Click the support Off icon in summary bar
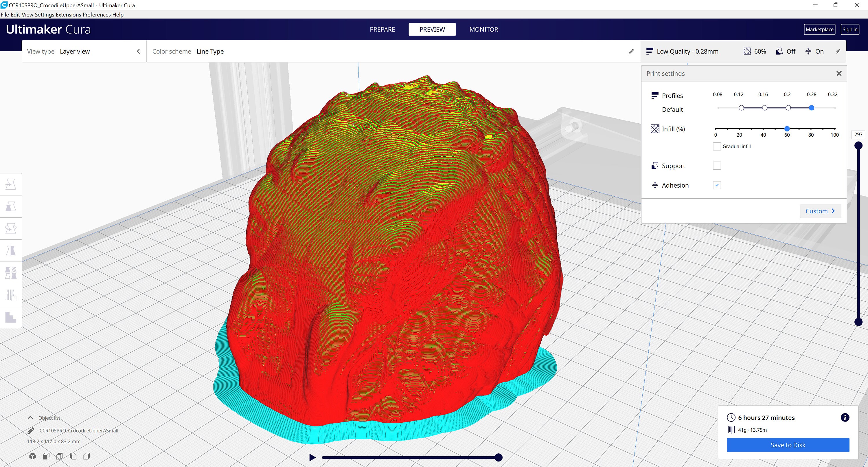The height and width of the screenshot is (467, 868). (779, 51)
